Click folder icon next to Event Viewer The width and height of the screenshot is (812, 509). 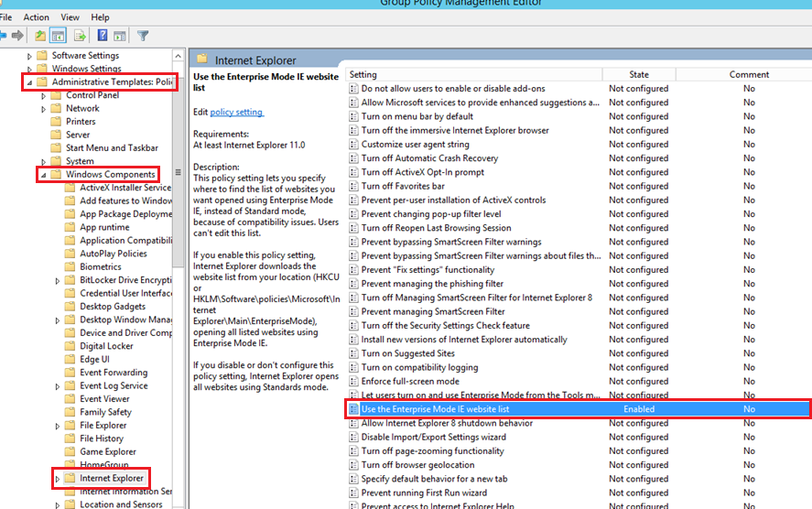click(70, 399)
